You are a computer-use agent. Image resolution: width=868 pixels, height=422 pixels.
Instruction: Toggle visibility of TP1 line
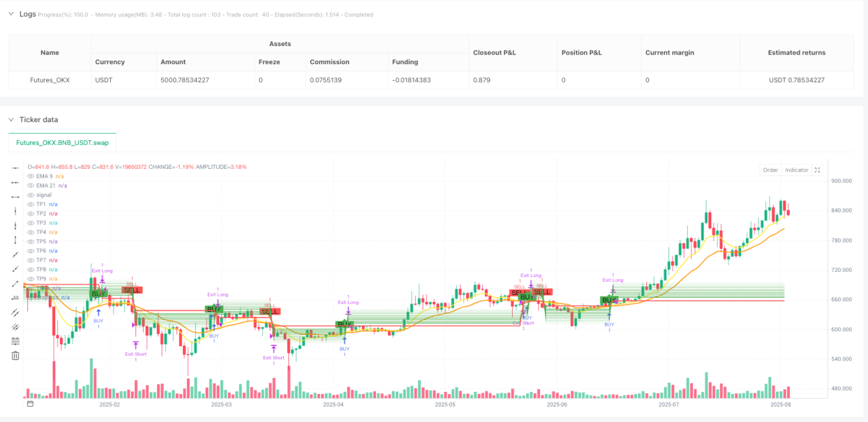click(x=30, y=204)
